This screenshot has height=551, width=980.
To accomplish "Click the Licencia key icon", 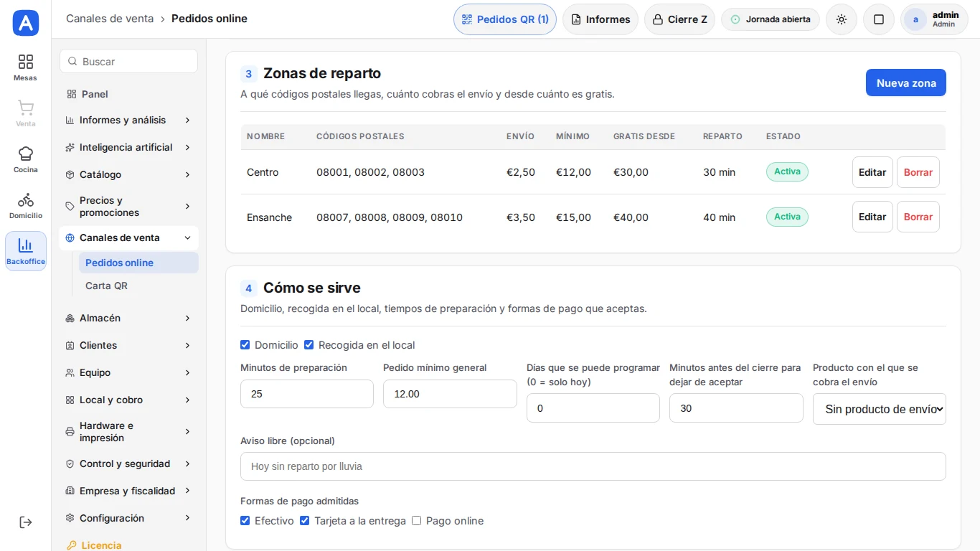I will click(71, 545).
